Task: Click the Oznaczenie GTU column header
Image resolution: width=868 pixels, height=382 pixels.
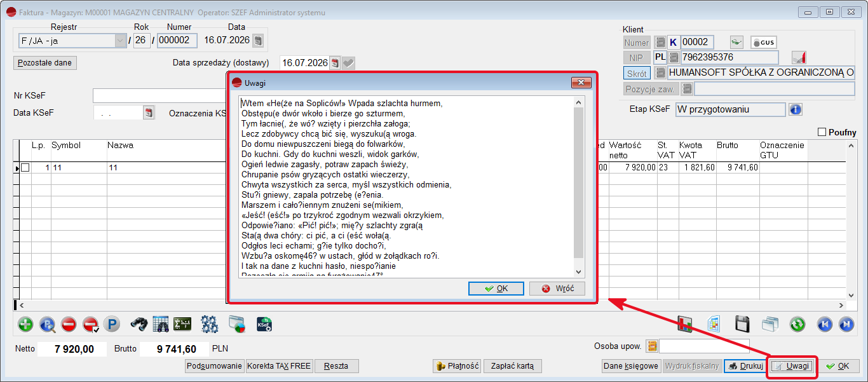Action: pyautogui.click(x=783, y=150)
